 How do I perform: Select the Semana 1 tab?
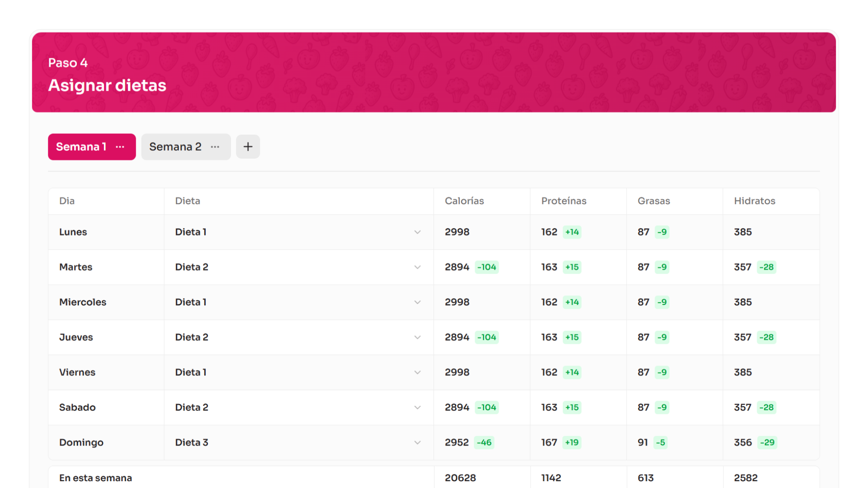[x=81, y=147]
